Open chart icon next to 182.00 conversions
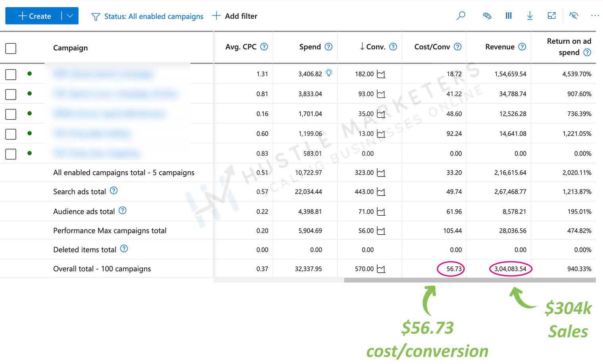This screenshot has height=364, width=603. click(381, 74)
